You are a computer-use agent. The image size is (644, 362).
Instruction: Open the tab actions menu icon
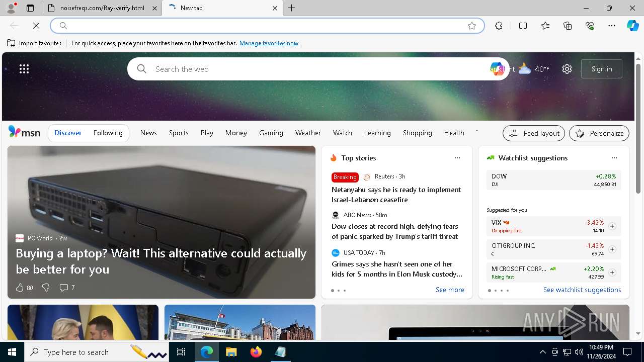tap(30, 8)
